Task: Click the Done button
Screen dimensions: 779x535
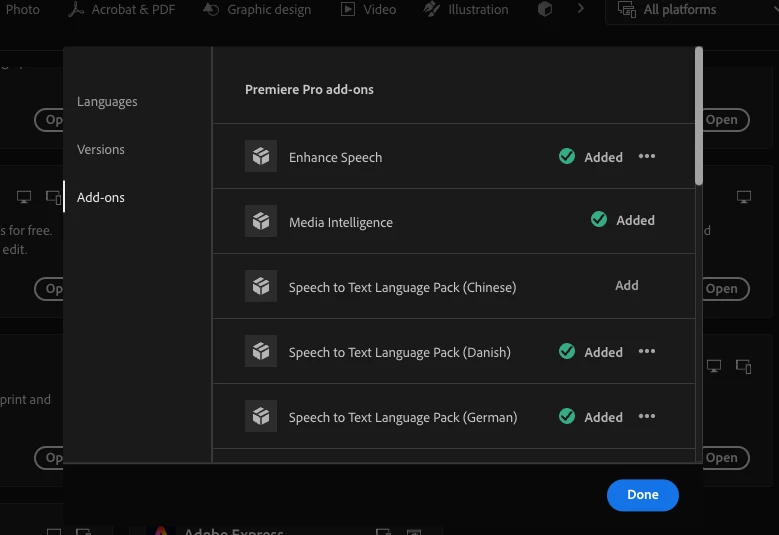Action: click(x=643, y=495)
